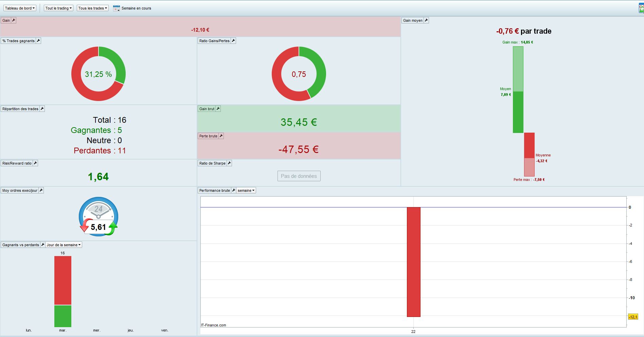Configure Risk/Reward ratio with its wrench
Viewport: 644px width, 337px height.
click(x=35, y=163)
